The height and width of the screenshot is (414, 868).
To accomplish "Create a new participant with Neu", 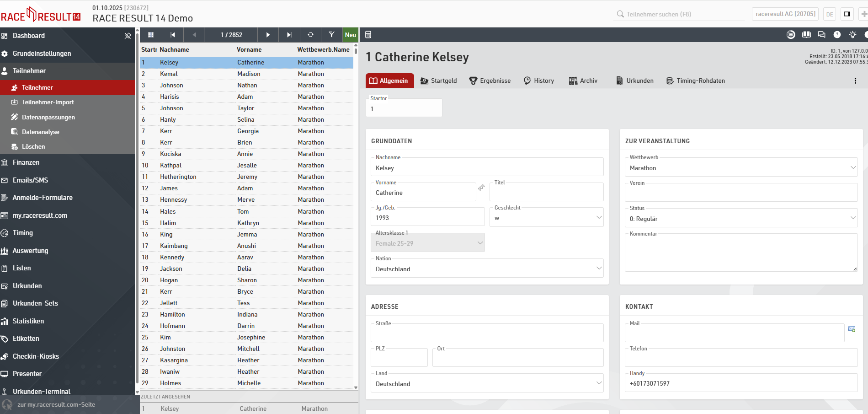I will tap(351, 35).
